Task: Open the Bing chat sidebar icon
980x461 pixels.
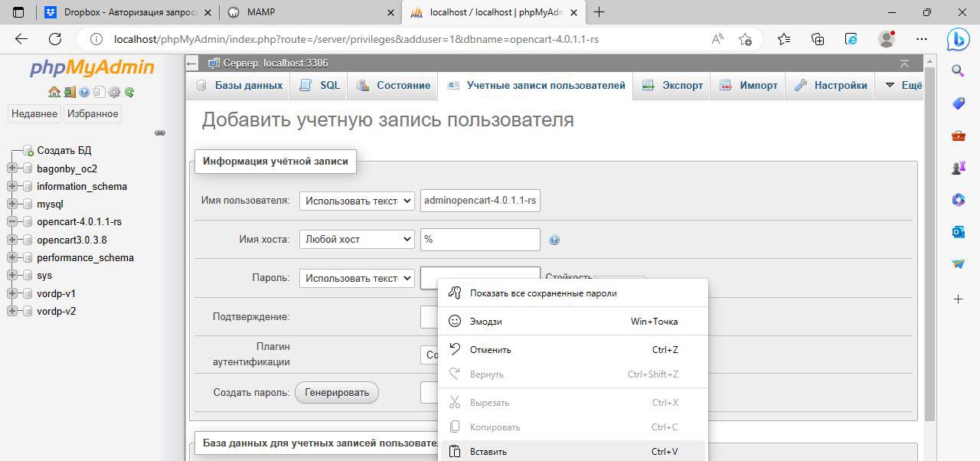Action: [958, 38]
